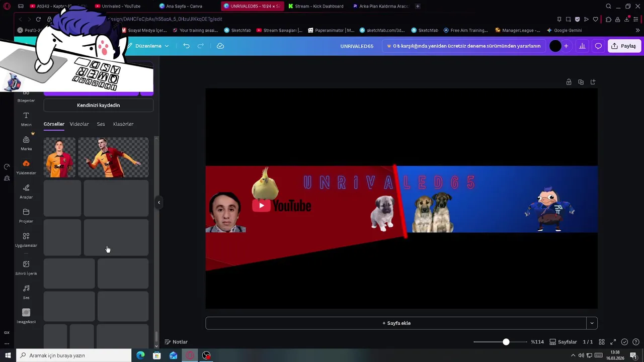Open the Sihirli İçerik panel
Image resolution: width=644 pixels, height=362 pixels.
pyautogui.click(x=26, y=267)
